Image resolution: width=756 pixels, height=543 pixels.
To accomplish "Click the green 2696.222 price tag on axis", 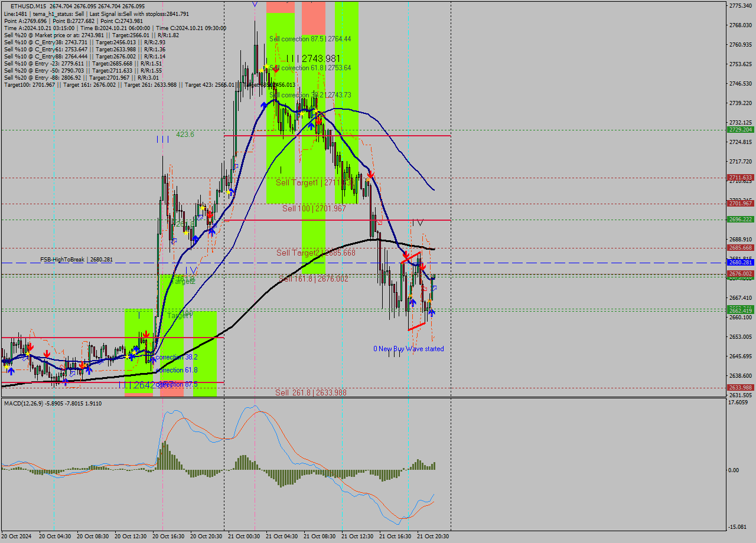I will point(740,219).
